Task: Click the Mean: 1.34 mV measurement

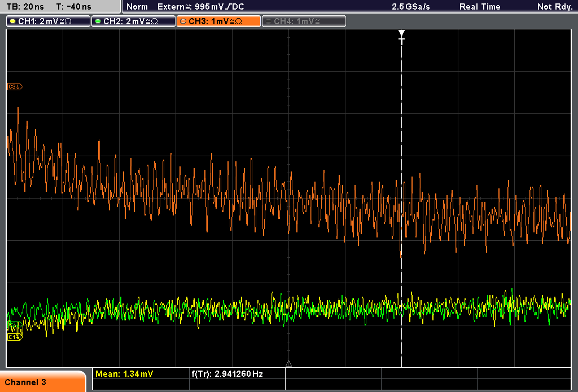Action: [x=124, y=374]
